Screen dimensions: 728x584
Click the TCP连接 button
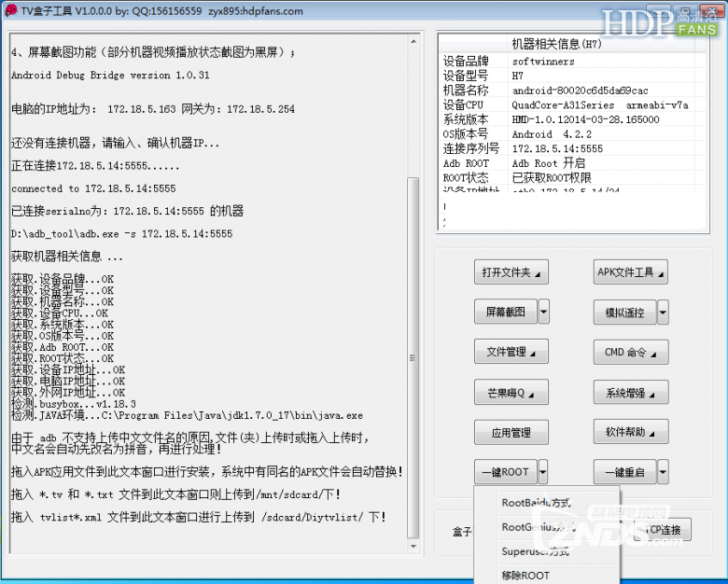663,530
